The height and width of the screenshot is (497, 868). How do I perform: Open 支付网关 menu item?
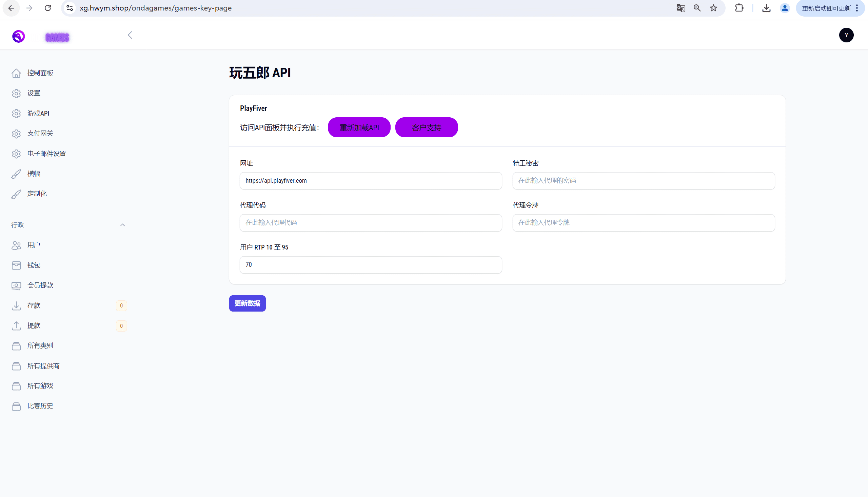pyautogui.click(x=40, y=134)
